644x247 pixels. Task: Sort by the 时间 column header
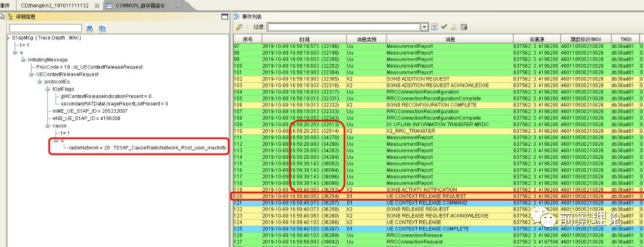click(x=305, y=39)
